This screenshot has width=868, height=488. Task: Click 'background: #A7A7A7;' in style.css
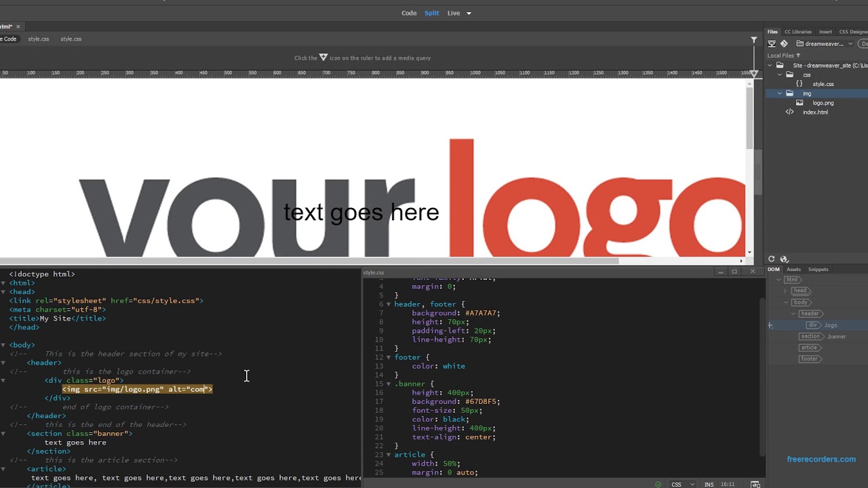point(456,313)
